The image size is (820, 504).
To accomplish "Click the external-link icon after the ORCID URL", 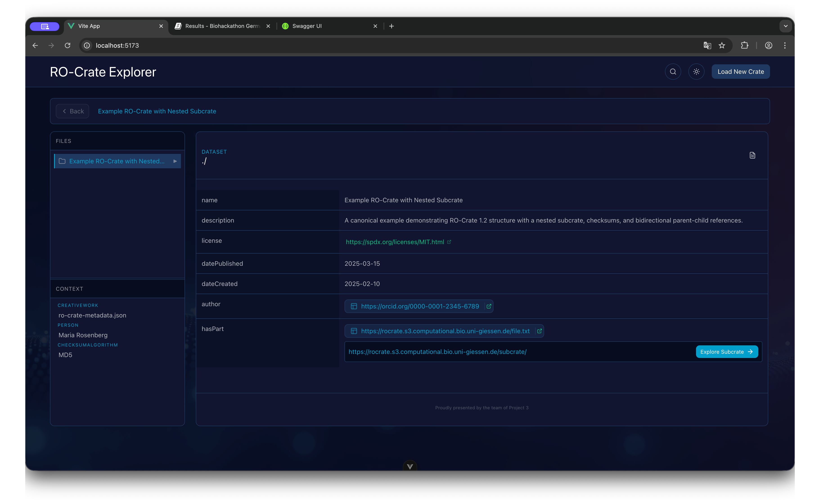I will pyautogui.click(x=489, y=306).
